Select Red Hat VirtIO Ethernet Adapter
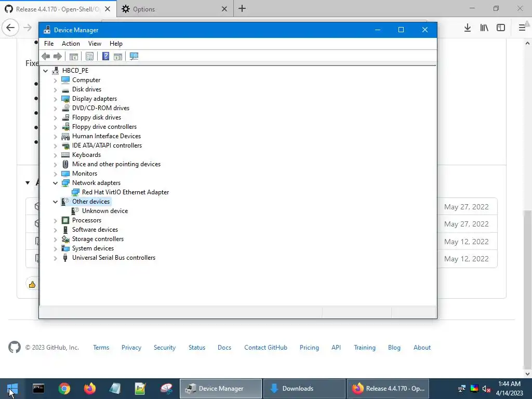 click(126, 192)
